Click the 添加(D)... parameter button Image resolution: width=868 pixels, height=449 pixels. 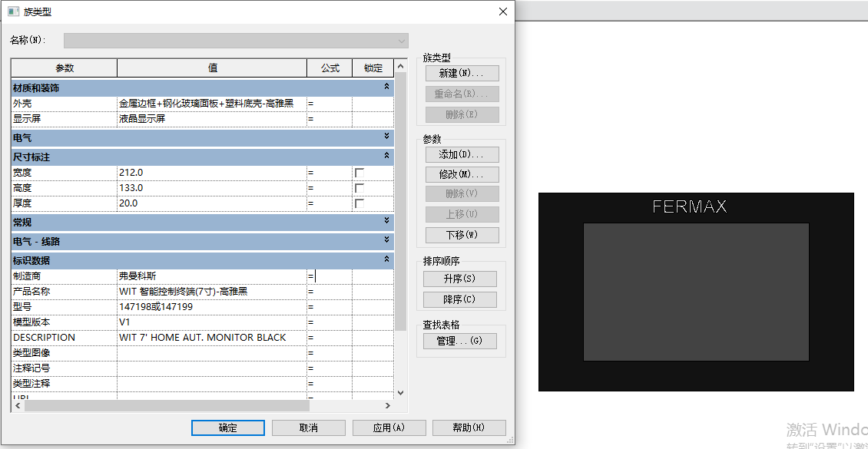click(462, 154)
